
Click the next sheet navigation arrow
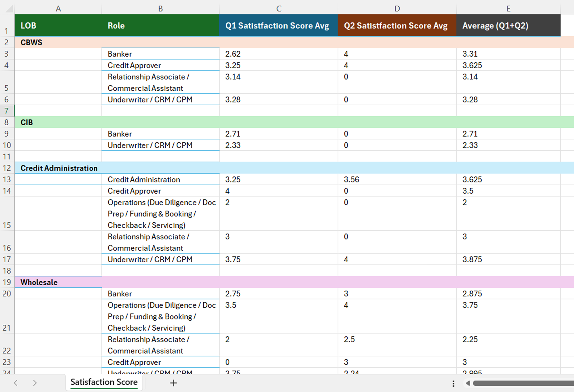point(35,383)
